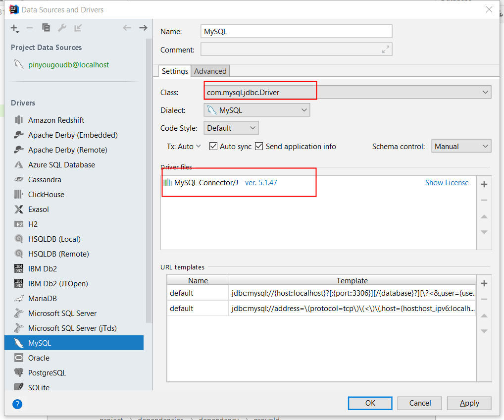Click the Template column header

353,280
